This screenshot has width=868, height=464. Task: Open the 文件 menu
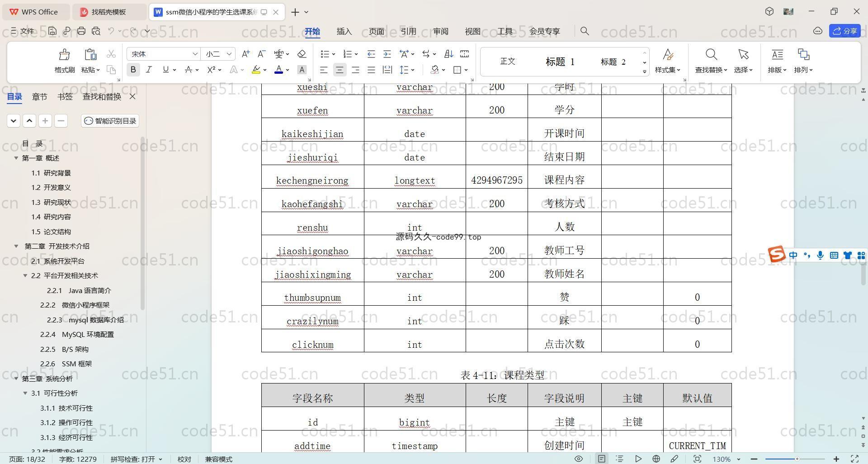click(23, 31)
